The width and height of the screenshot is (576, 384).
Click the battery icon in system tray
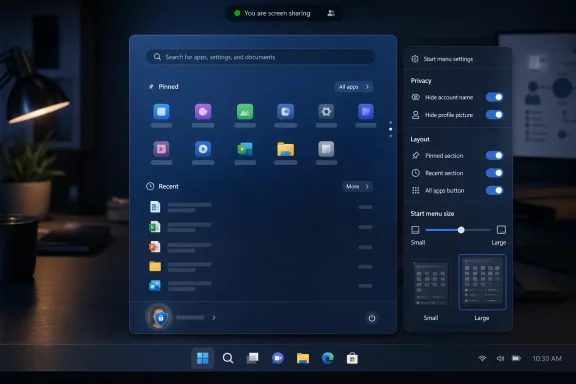pos(516,358)
